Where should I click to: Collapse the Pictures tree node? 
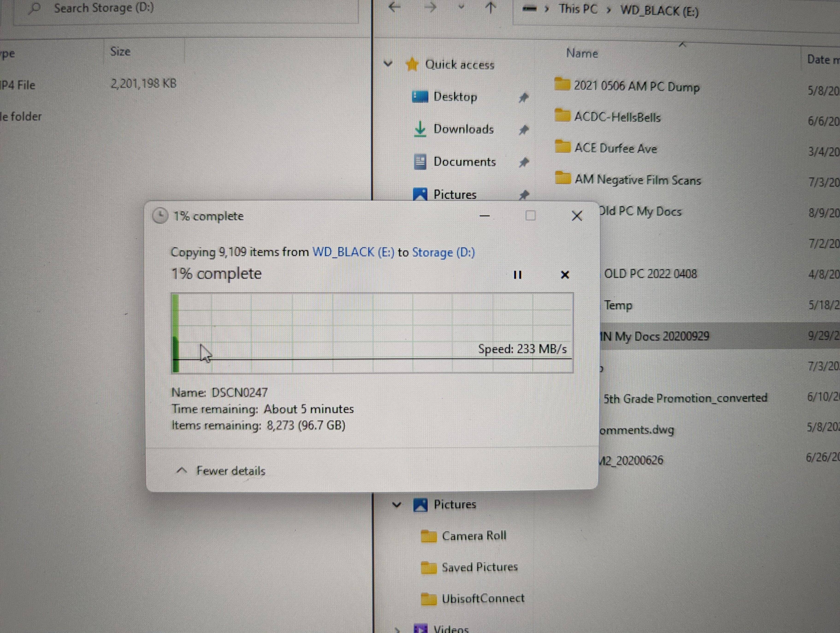(396, 505)
